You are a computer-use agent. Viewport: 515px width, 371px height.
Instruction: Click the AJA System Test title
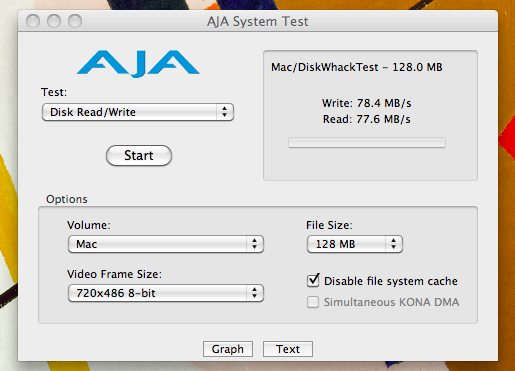(x=258, y=21)
